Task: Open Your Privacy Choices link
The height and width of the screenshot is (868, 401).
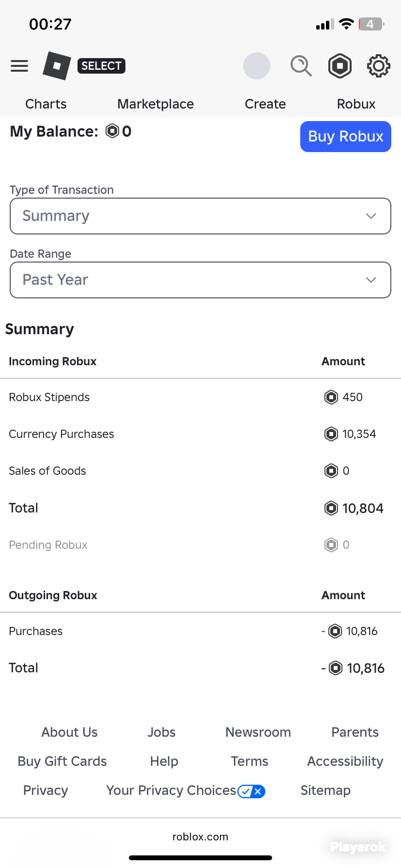Action: pos(171,790)
